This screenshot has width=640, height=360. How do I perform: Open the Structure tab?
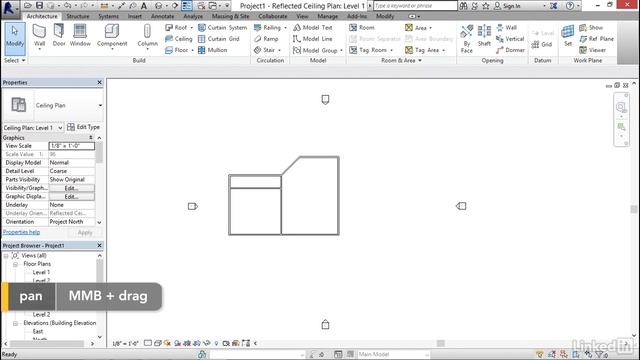78,16
